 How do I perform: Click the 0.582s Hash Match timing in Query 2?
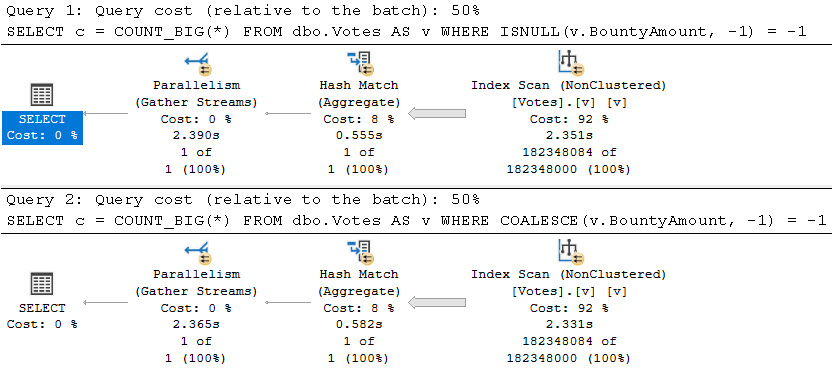(x=359, y=324)
